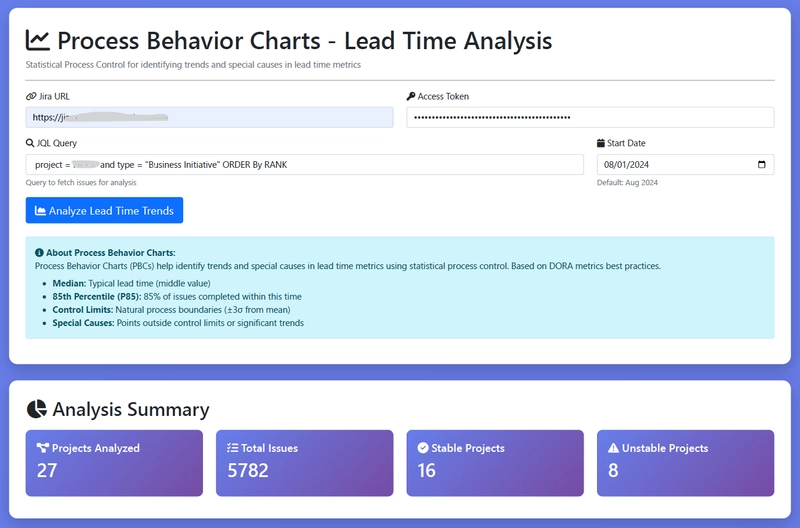Click the checklist icon on Total Issues card

pyautogui.click(x=233, y=448)
